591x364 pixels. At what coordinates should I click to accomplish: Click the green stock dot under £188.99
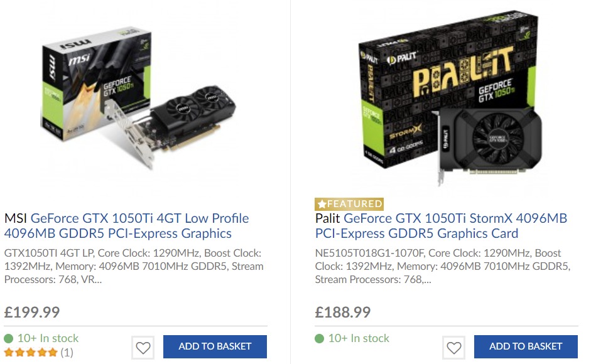pyautogui.click(x=320, y=339)
